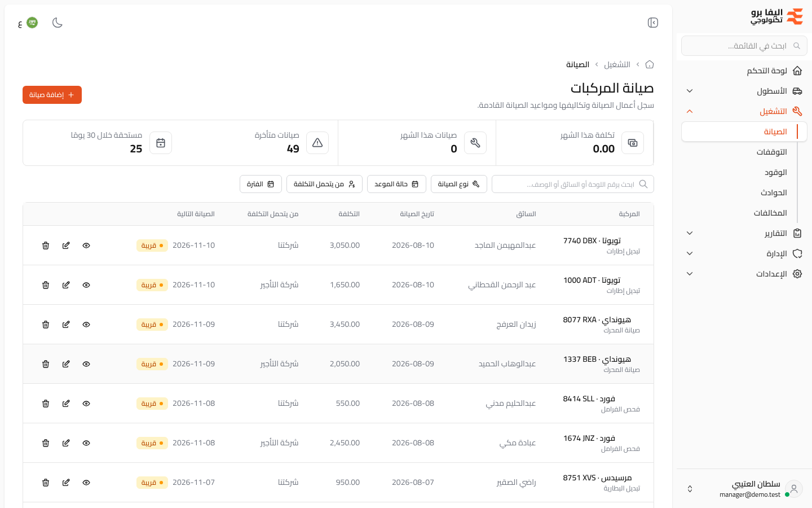
Task: Delete the 7740 DBX maintenance record
Action: click(46, 246)
